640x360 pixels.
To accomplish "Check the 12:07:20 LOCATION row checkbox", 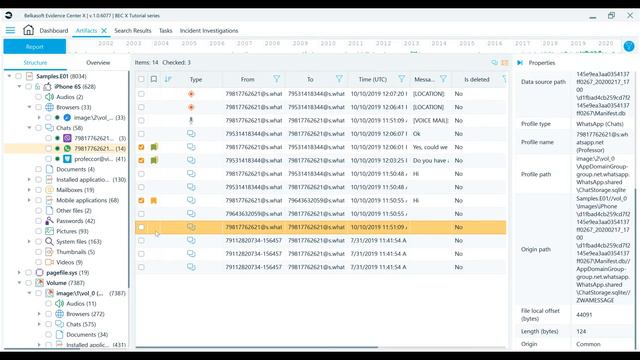I will tap(141, 94).
